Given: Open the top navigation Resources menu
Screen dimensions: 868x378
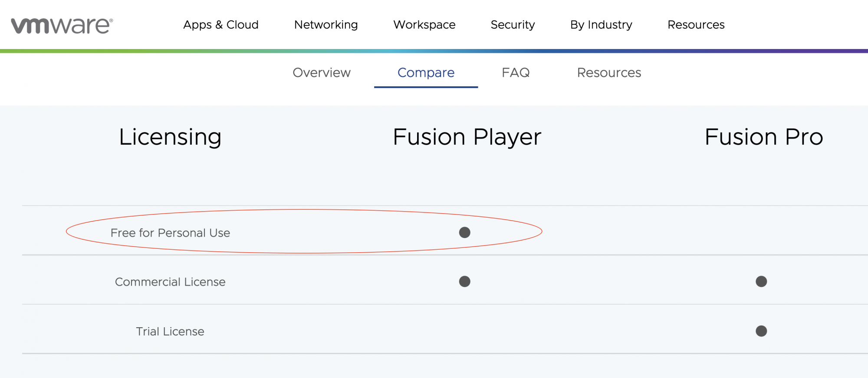Looking at the screenshot, I should coord(696,25).
